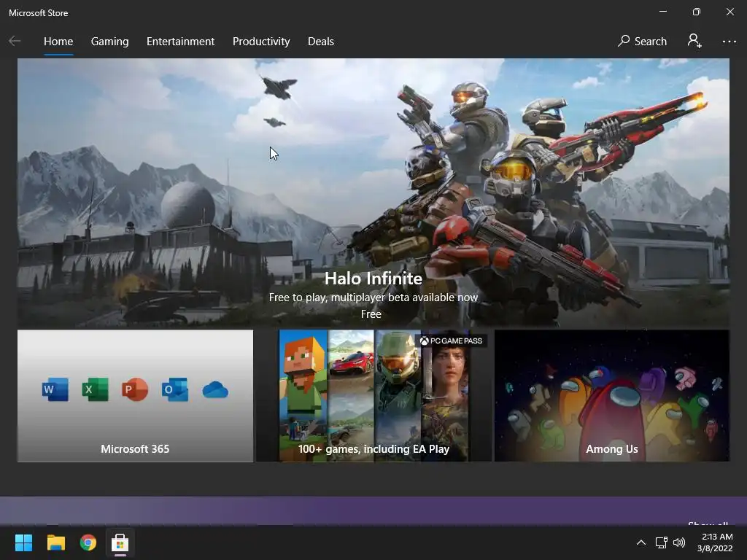Image resolution: width=747 pixels, height=560 pixels.
Task: Open the Deals tab
Action: pyautogui.click(x=321, y=42)
